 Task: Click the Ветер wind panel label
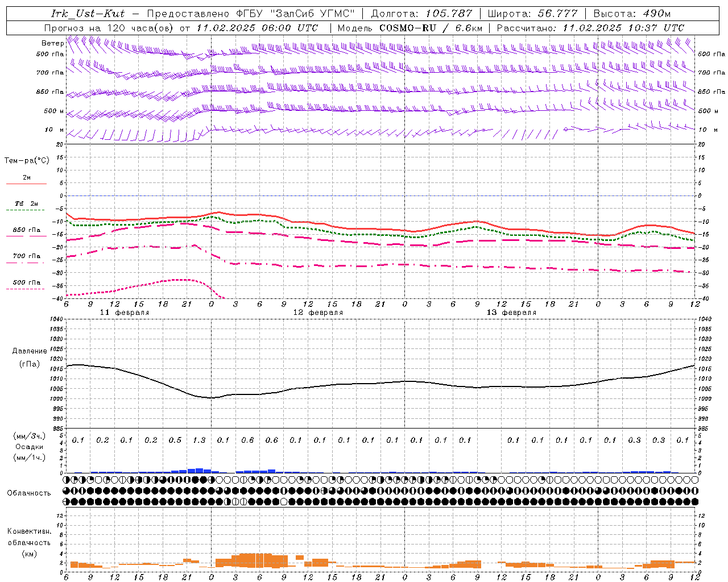(53, 43)
